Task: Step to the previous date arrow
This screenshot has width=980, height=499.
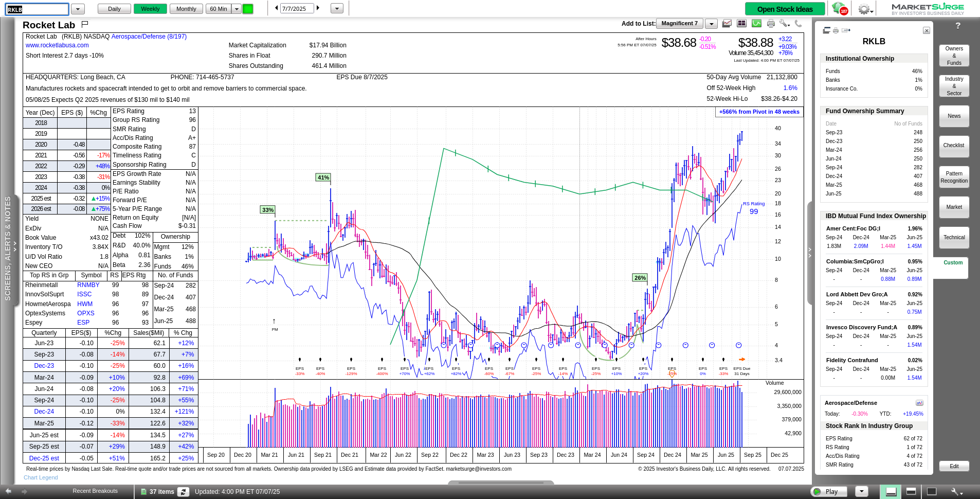Action: pos(277,8)
